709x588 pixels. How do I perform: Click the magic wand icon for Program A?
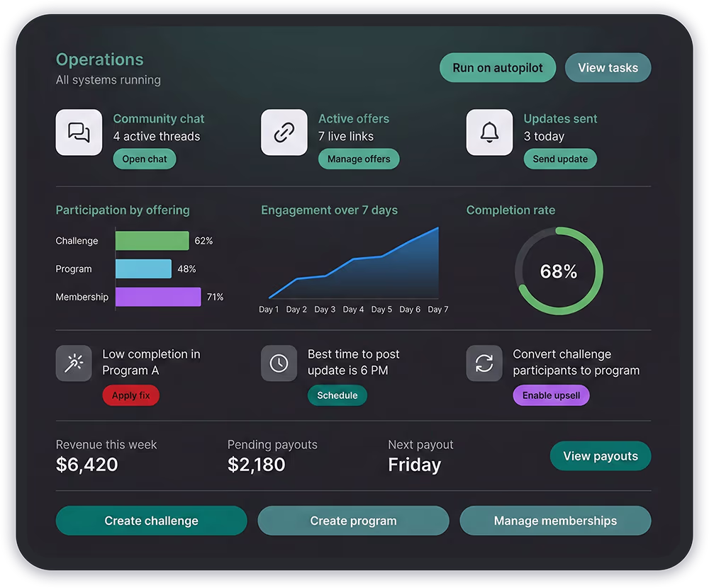[x=74, y=363]
